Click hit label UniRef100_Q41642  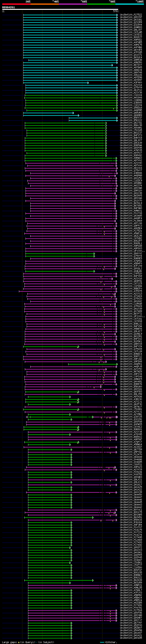point(131,301)
